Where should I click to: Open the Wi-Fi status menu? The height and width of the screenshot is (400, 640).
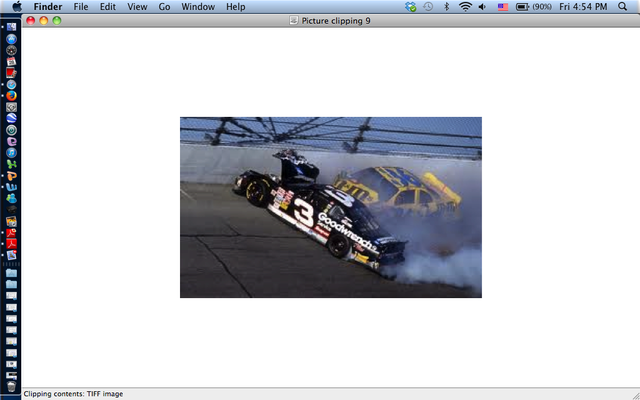click(465, 7)
